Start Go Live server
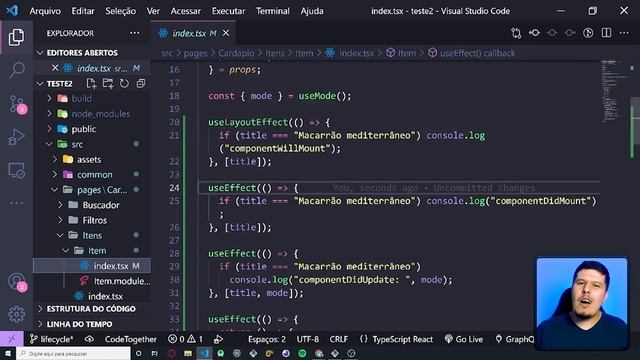Screen dimensions: 640x360 click(464, 339)
